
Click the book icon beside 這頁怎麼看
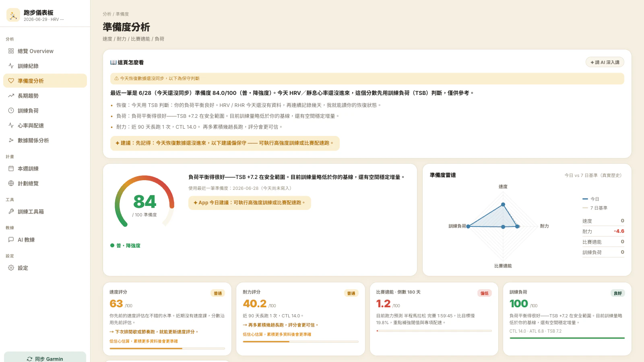click(x=113, y=62)
